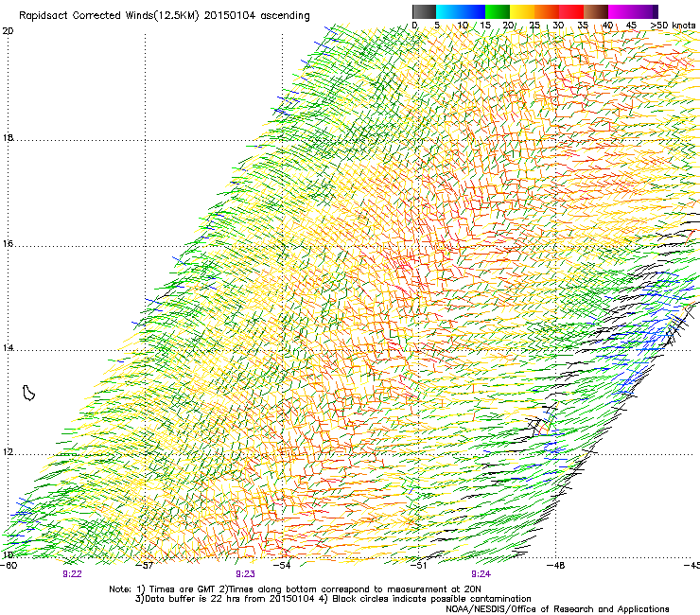This screenshot has width=700, height=615.
Task: Click the brown 35-40 knots legend swatch
Action: 596,11
